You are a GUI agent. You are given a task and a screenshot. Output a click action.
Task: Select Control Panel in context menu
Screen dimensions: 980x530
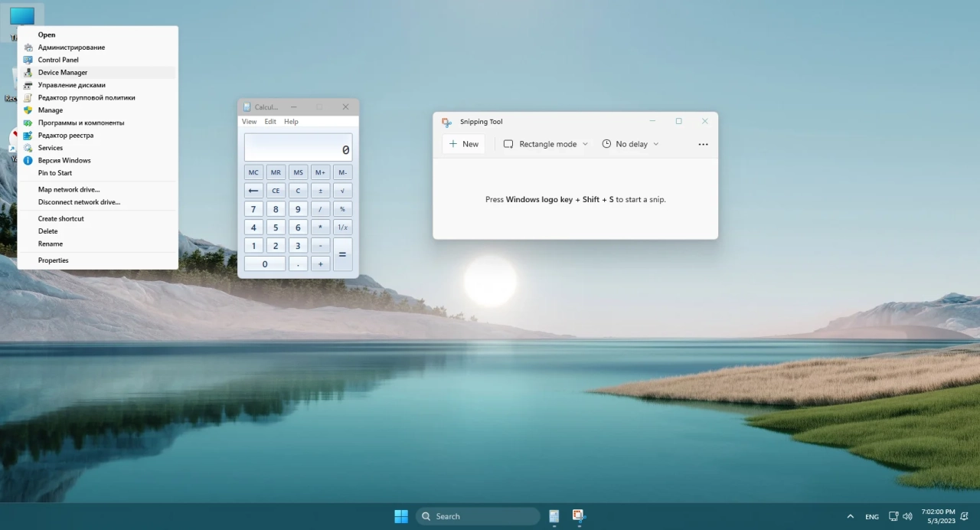coord(98,60)
